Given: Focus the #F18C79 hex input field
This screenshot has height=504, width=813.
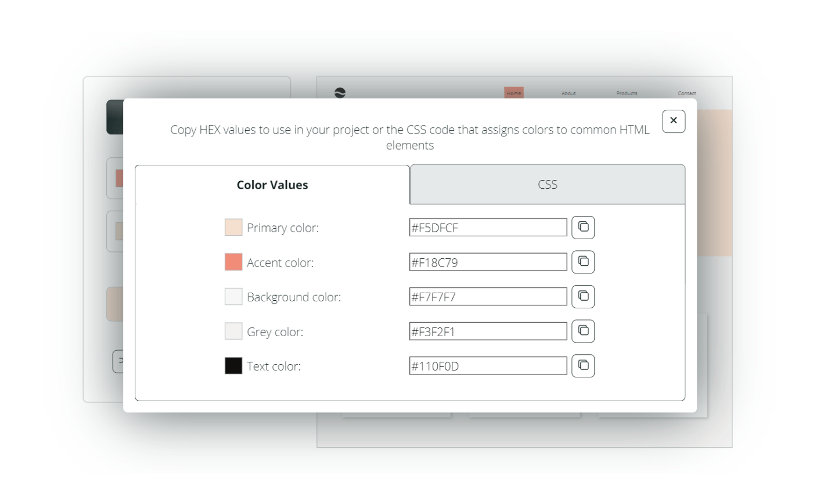Looking at the screenshot, I should [x=488, y=262].
